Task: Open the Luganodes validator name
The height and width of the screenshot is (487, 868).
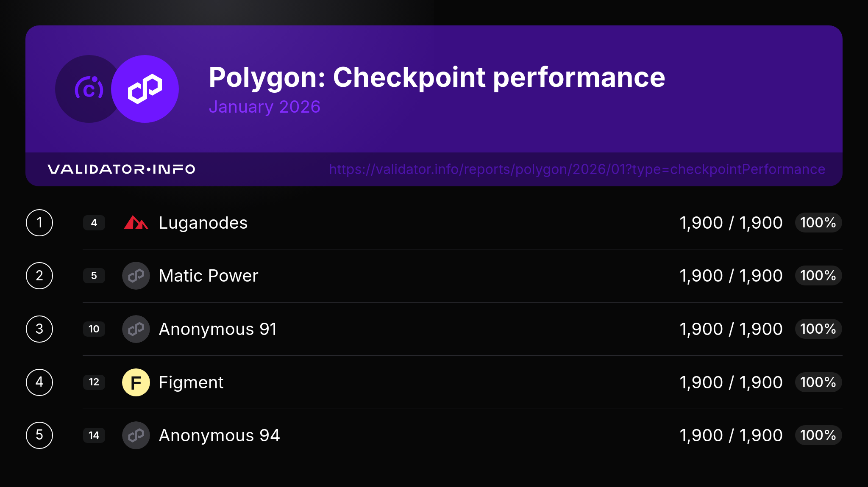Action: pos(203,223)
